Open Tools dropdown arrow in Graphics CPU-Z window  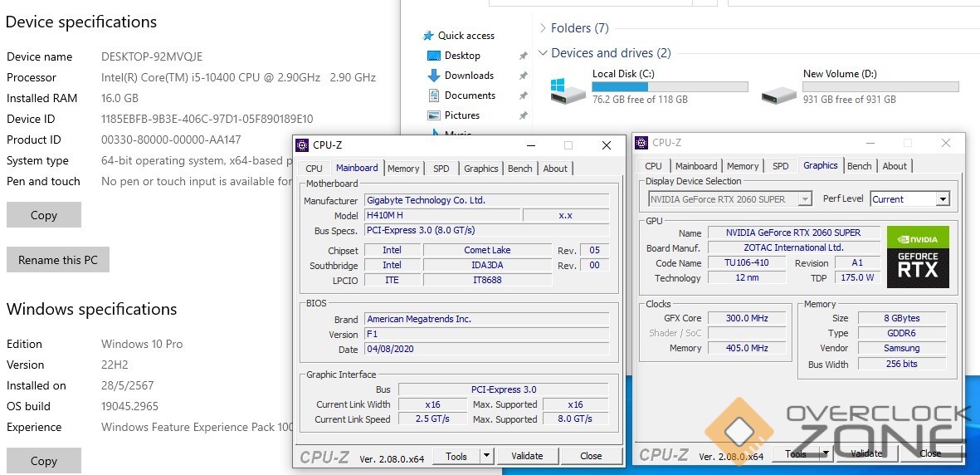pos(826,453)
